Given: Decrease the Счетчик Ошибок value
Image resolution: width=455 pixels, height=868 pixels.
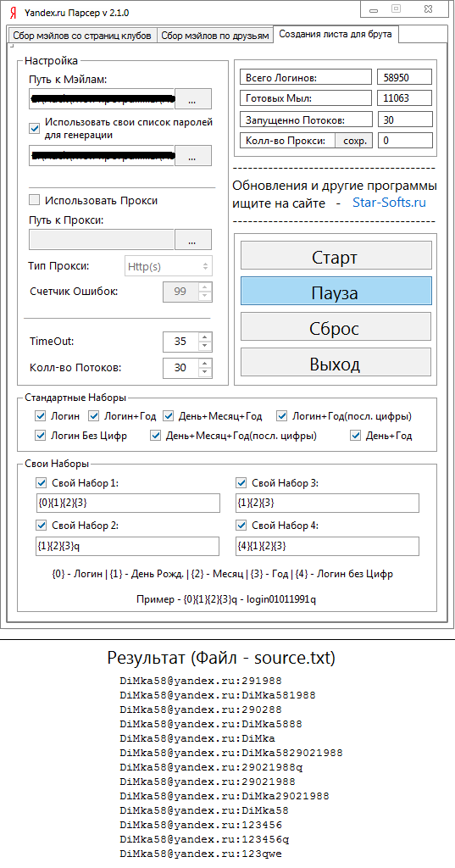Looking at the screenshot, I should tap(205, 296).
